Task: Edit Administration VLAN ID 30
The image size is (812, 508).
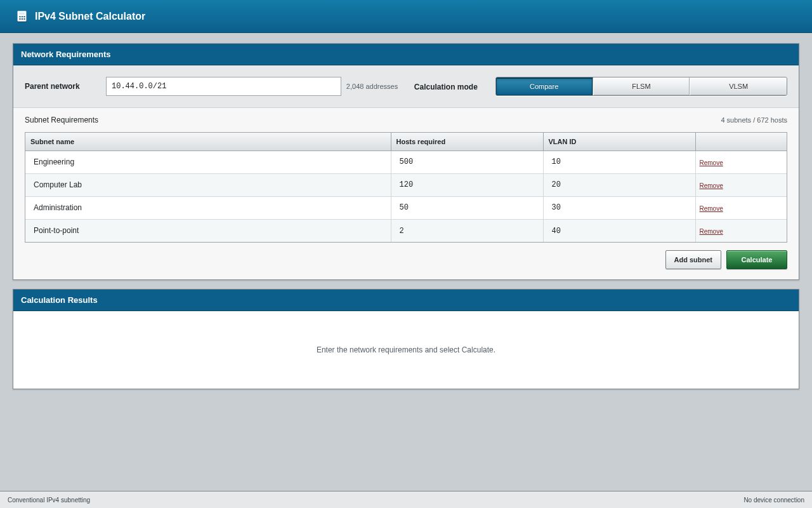Action: 619,208
